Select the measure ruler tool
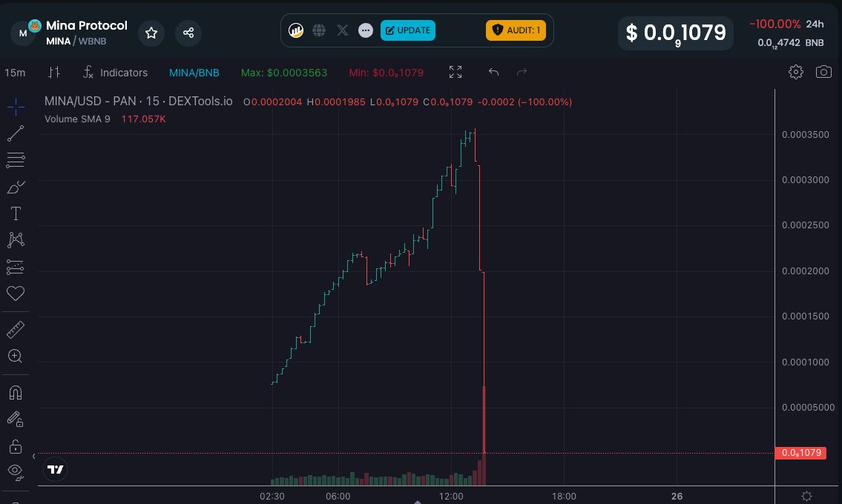The height and width of the screenshot is (504, 842). tap(16, 329)
